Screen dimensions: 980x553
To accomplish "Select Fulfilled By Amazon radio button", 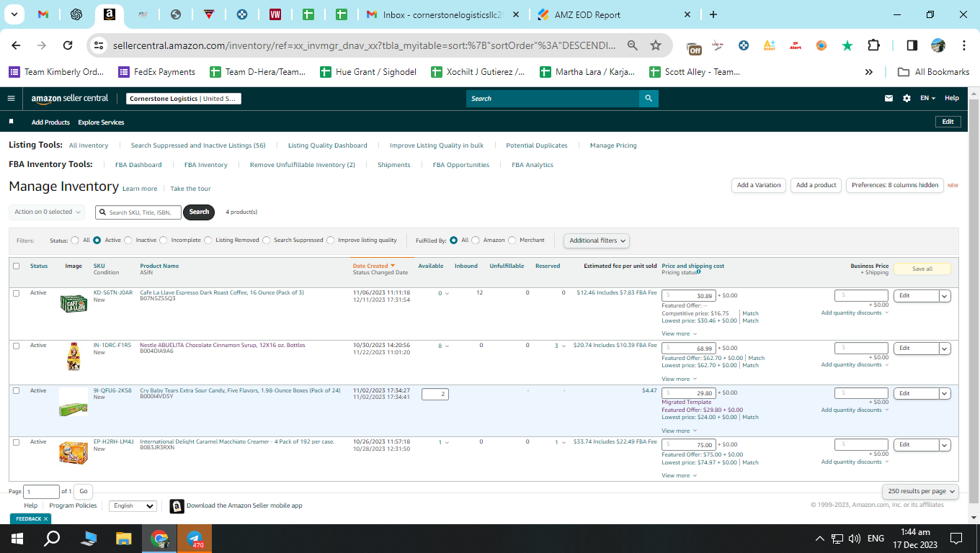I will [476, 240].
